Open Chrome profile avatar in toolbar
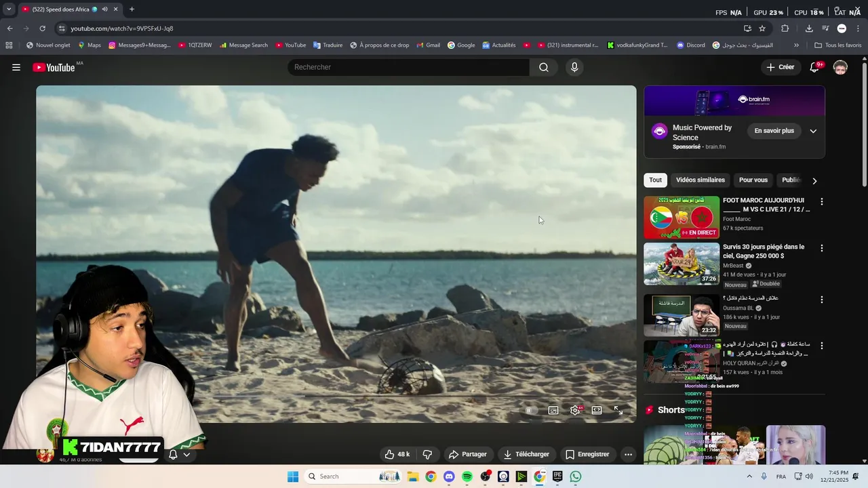Image resolution: width=868 pixels, height=488 pixels. click(x=842, y=28)
